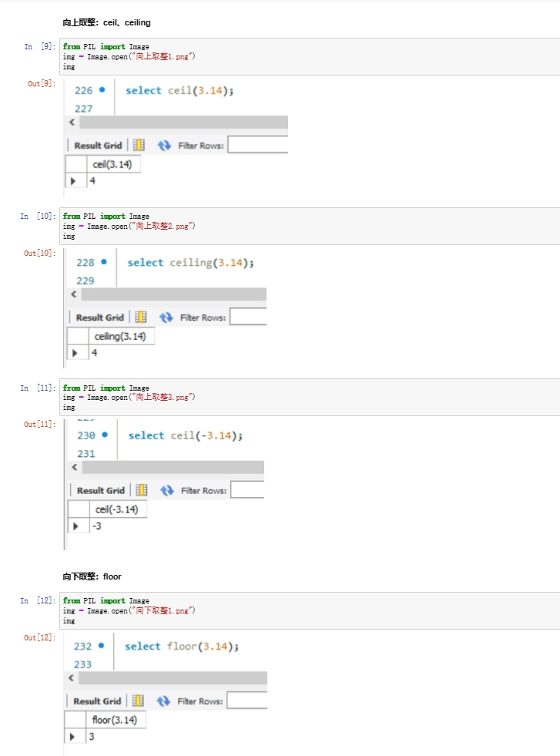560x756 pixels.
Task: Click refresh icon in ceil(3.14) result toolbar
Action: coord(164,145)
